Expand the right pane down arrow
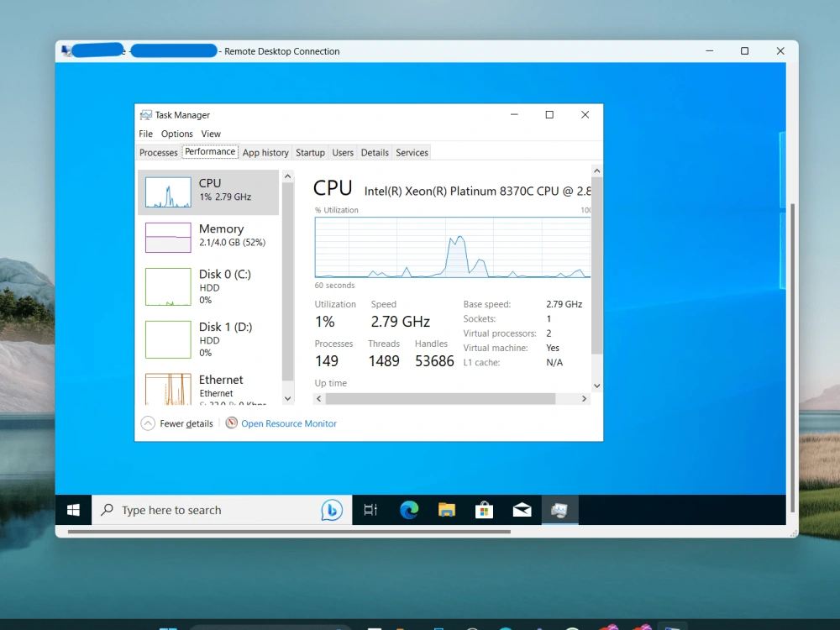The height and width of the screenshot is (630, 840). click(596, 385)
